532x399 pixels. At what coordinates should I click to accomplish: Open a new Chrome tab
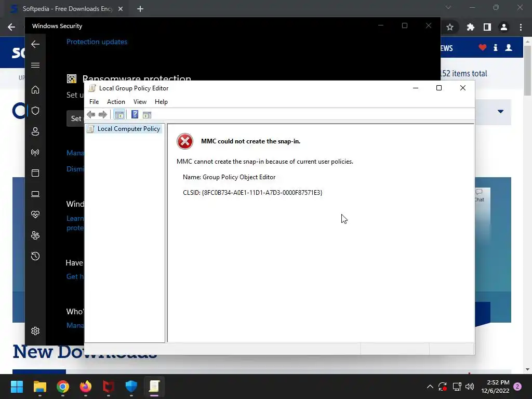pyautogui.click(x=140, y=9)
